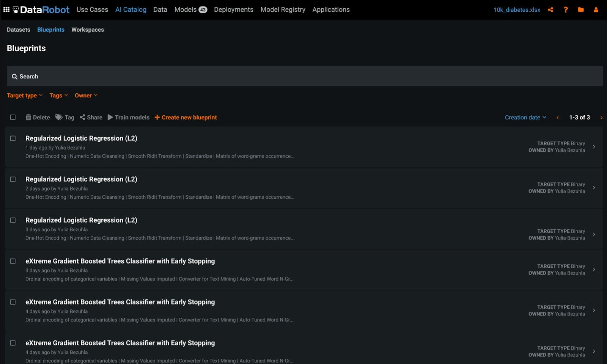Switch to the Datasets tab
Image resolution: width=607 pixels, height=364 pixels.
click(x=19, y=30)
